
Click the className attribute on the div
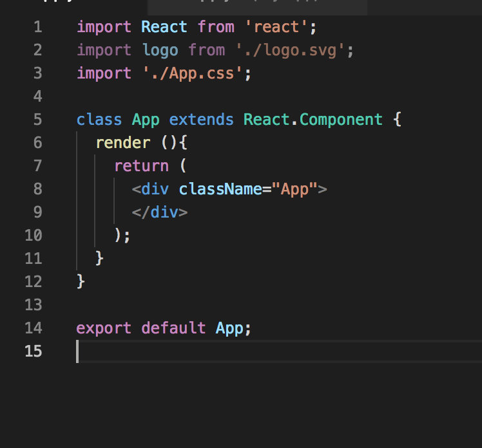pos(220,189)
